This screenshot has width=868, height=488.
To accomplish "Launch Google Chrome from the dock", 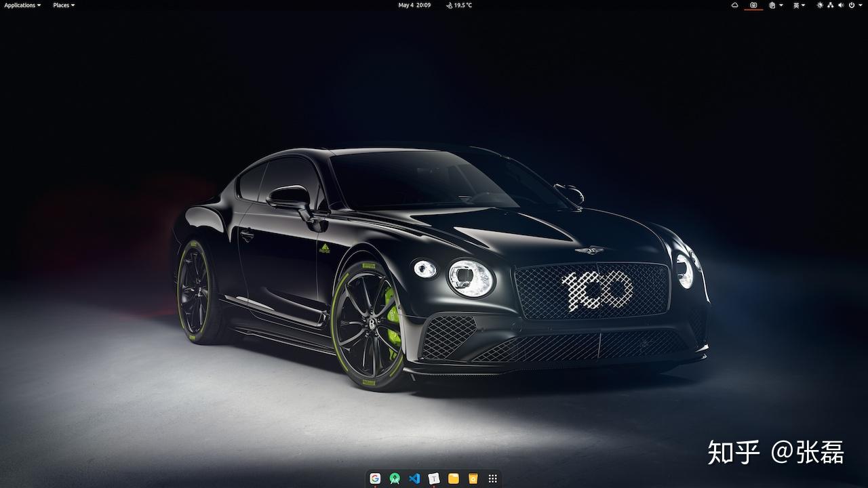I will [x=375, y=479].
